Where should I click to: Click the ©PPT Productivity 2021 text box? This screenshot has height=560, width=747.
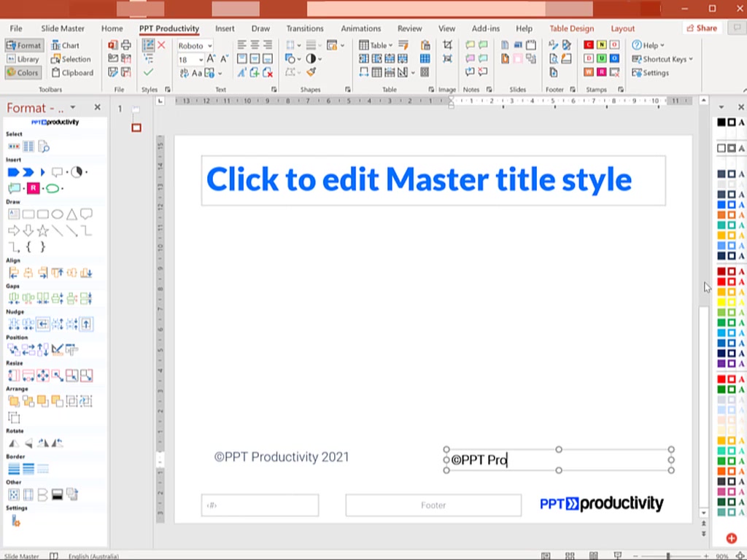click(282, 457)
